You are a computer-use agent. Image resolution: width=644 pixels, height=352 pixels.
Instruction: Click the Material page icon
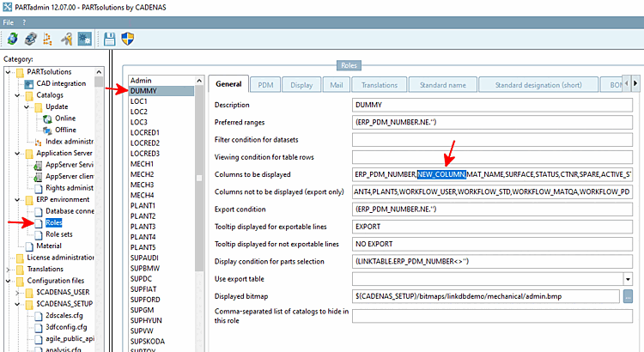(x=29, y=246)
